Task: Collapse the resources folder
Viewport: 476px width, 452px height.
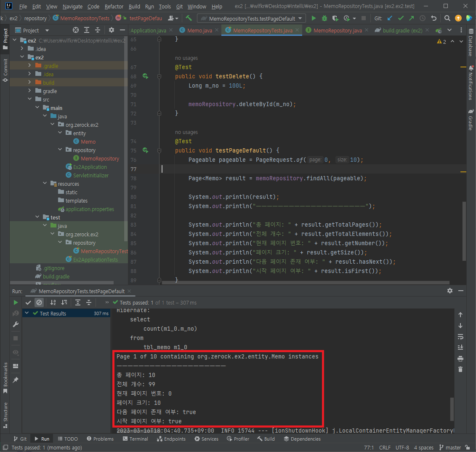Action: pyautogui.click(x=45, y=183)
